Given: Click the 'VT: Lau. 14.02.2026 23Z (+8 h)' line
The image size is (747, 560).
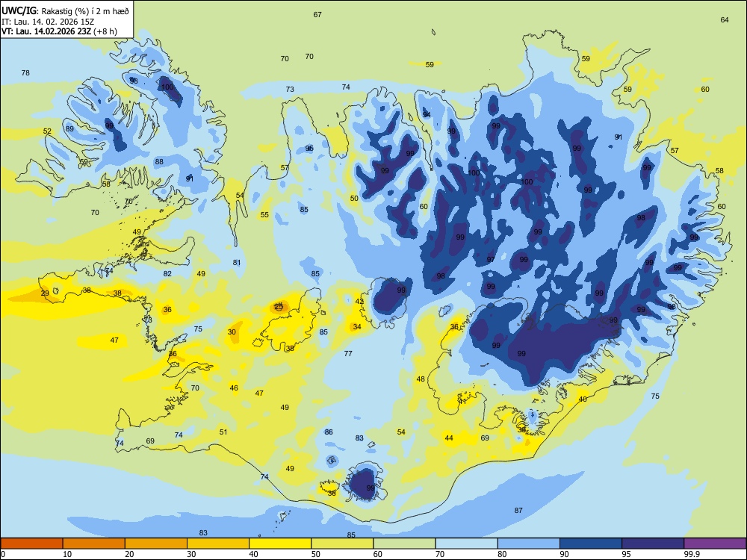Looking at the screenshot, I should point(59,31).
